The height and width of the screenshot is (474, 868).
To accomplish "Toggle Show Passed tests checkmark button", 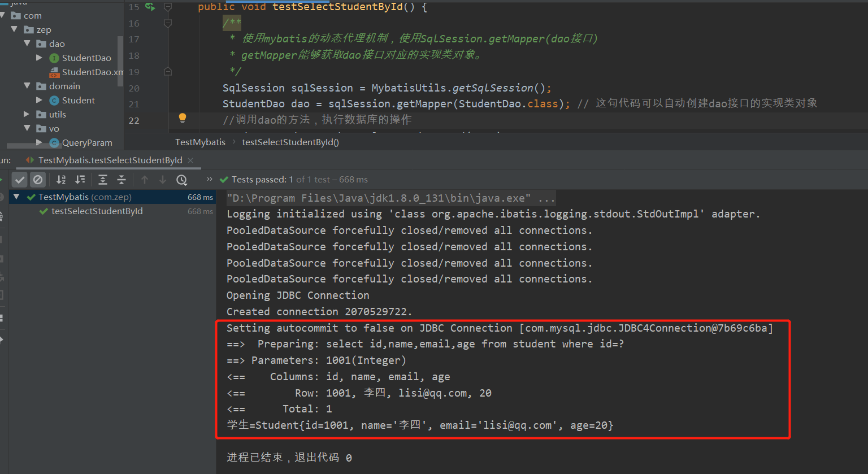I will 20,180.
